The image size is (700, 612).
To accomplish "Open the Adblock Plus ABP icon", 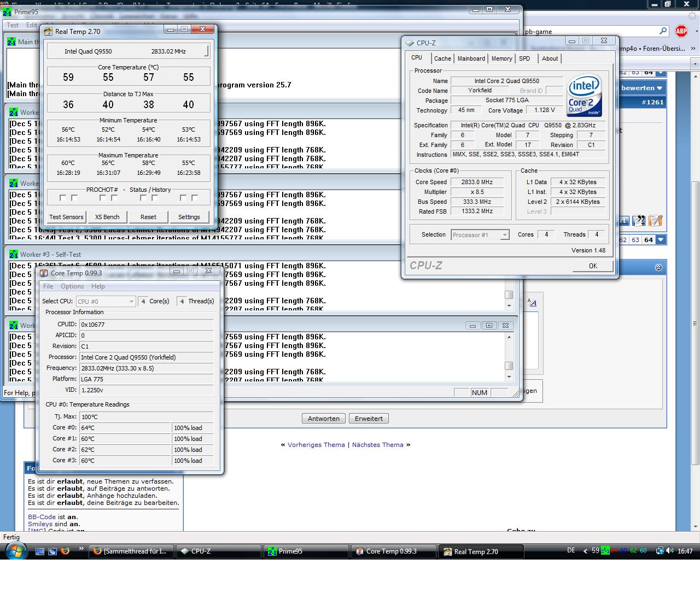I will click(x=681, y=31).
